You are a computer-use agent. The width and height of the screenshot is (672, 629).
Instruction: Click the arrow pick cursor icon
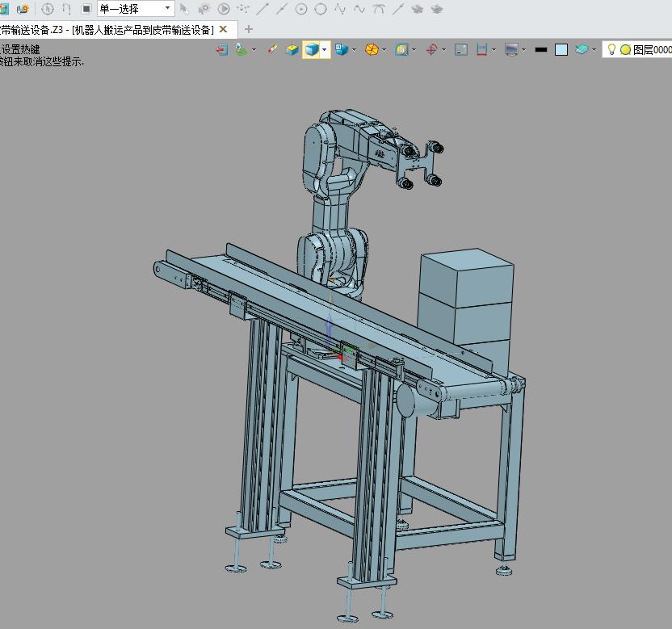coord(184,9)
